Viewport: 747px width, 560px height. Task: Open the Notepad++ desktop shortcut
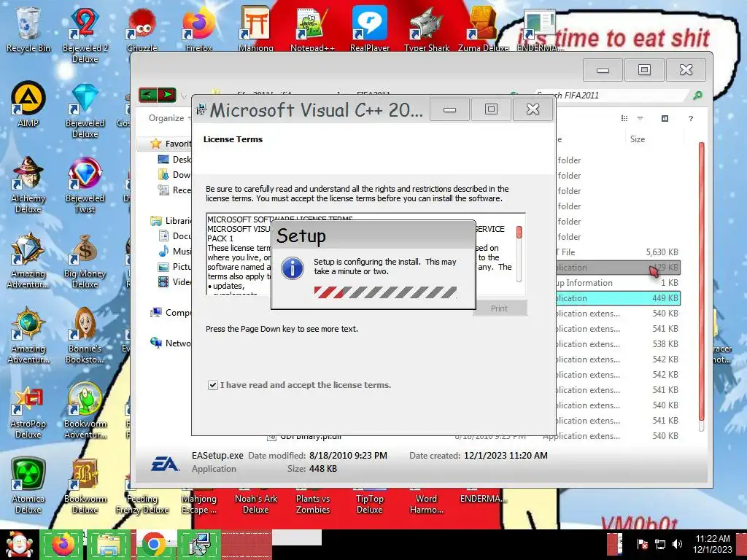coord(312,29)
